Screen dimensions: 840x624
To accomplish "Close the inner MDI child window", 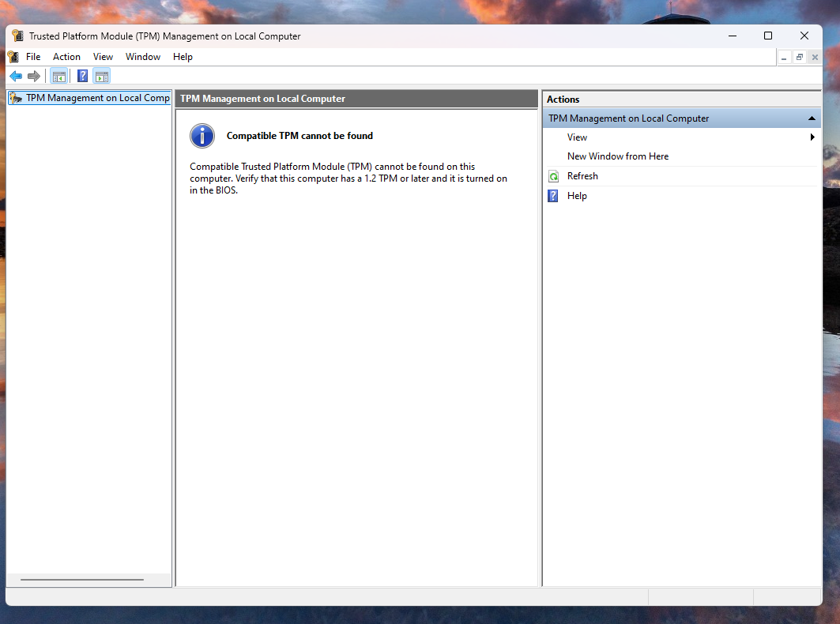I will coord(815,58).
